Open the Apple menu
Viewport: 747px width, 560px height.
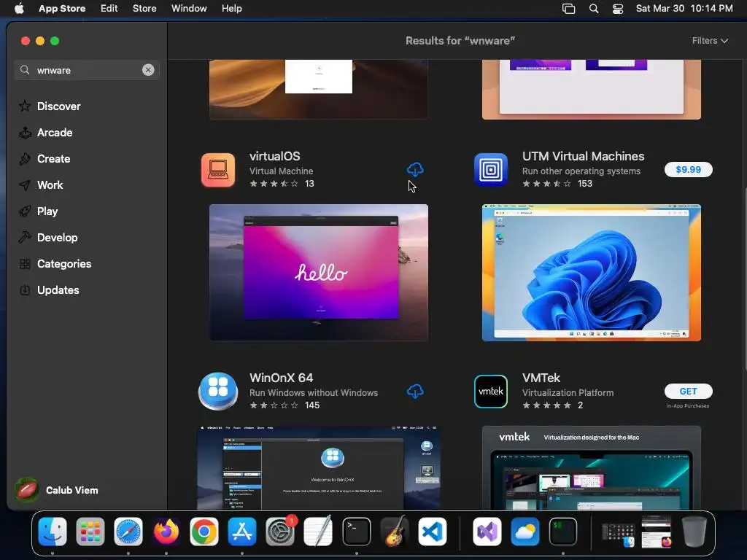coord(19,8)
